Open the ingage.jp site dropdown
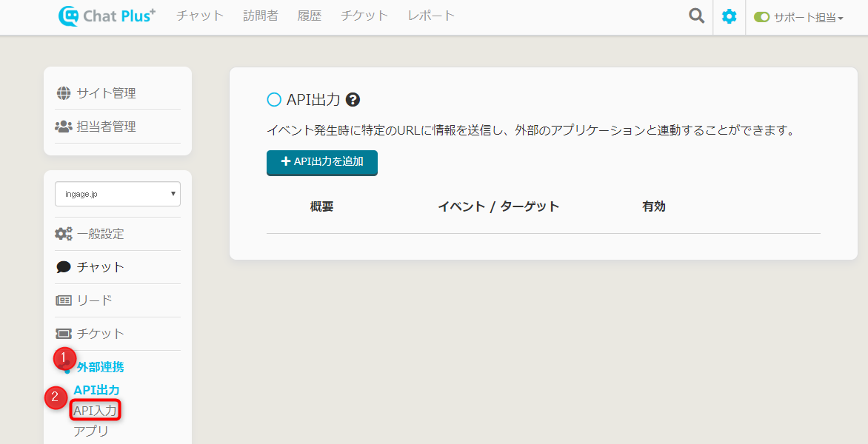The width and height of the screenshot is (868, 444). click(118, 194)
